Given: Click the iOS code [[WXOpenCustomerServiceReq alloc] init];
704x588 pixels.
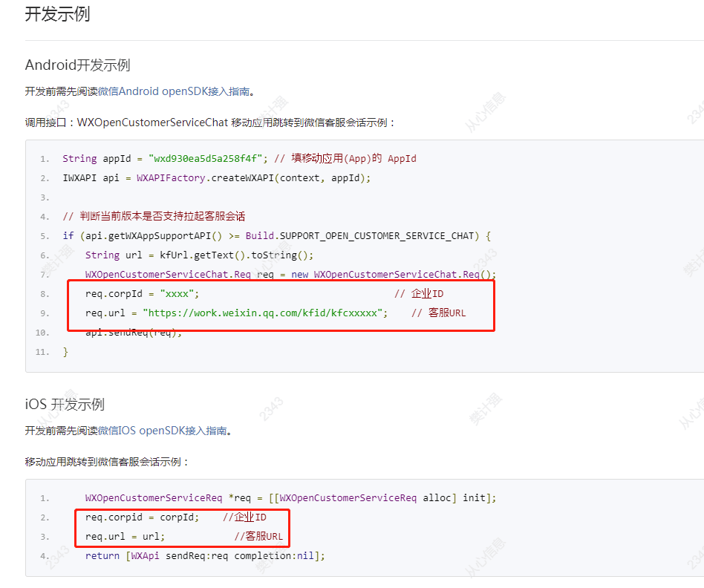Looking at the screenshot, I should click(x=382, y=498).
